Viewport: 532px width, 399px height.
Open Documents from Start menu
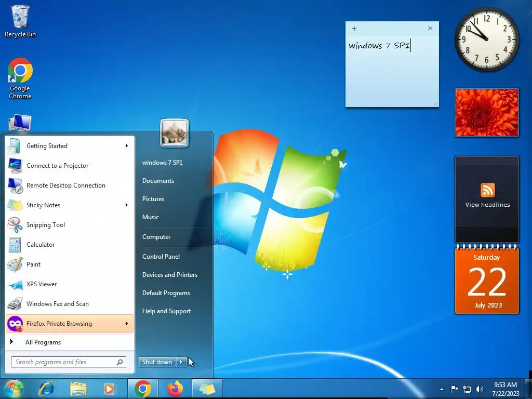[x=158, y=181]
